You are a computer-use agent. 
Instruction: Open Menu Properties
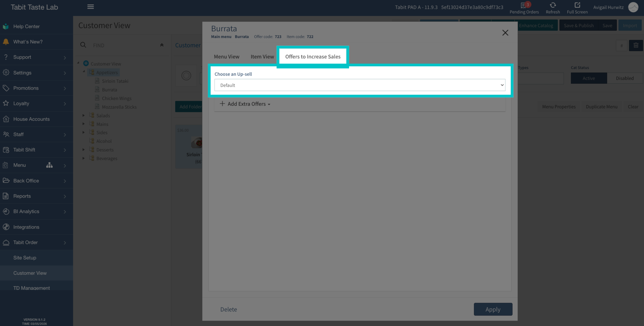(559, 107)
